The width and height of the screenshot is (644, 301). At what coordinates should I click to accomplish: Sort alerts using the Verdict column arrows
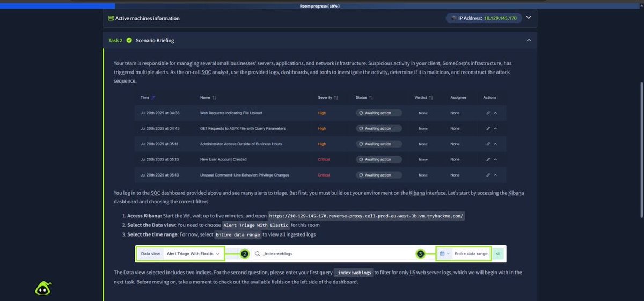(x=430, y=98)
